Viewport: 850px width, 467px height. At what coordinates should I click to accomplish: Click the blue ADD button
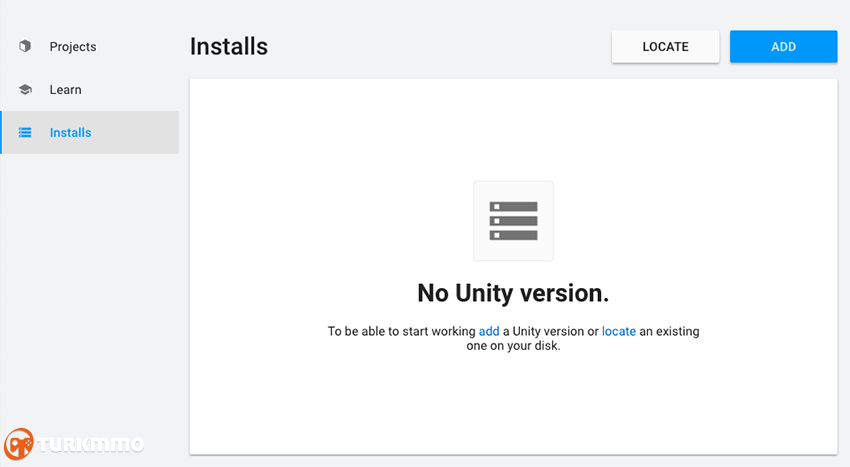(783, 47)
